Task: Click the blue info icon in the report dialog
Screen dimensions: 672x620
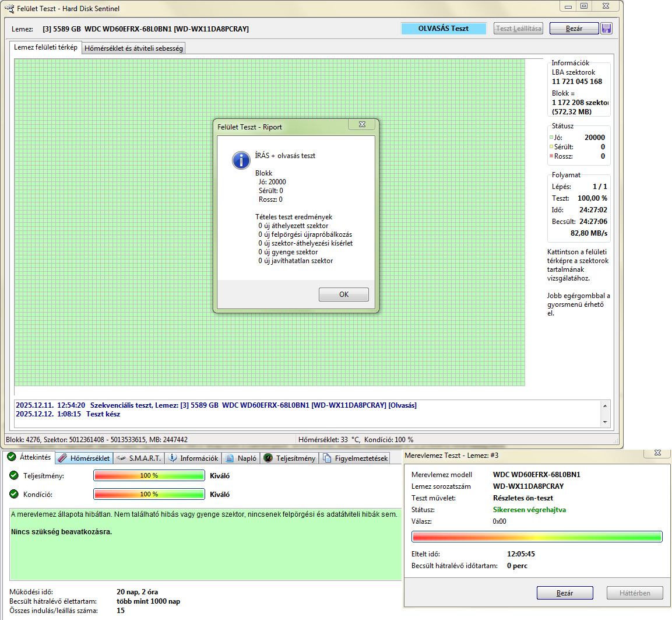Action: click(x=241, y=160)
